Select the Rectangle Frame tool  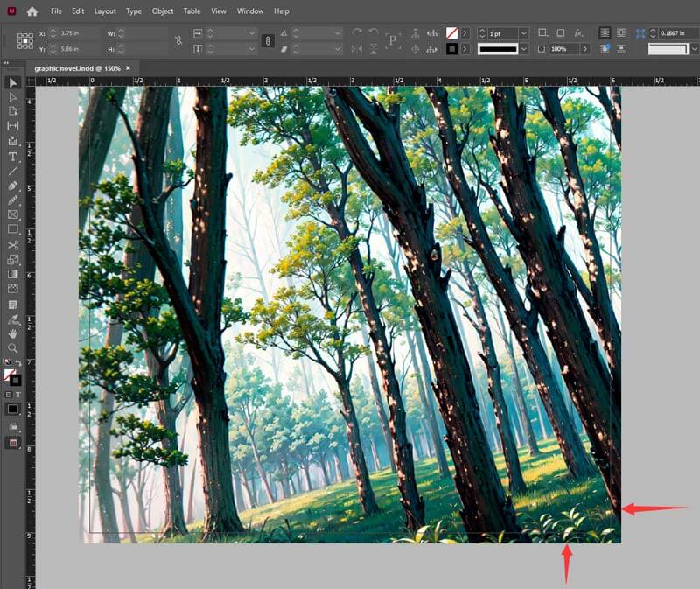pyautogui.click(x=13, y=214)
